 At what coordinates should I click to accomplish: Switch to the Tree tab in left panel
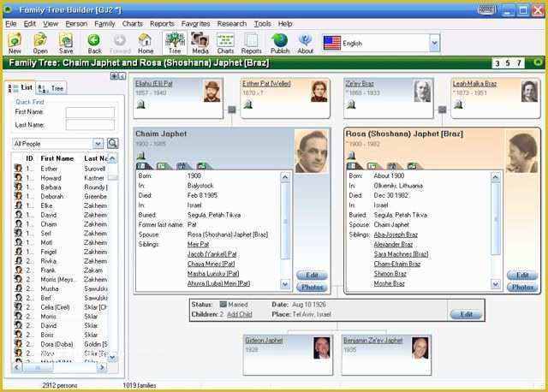tap(51, 88)
